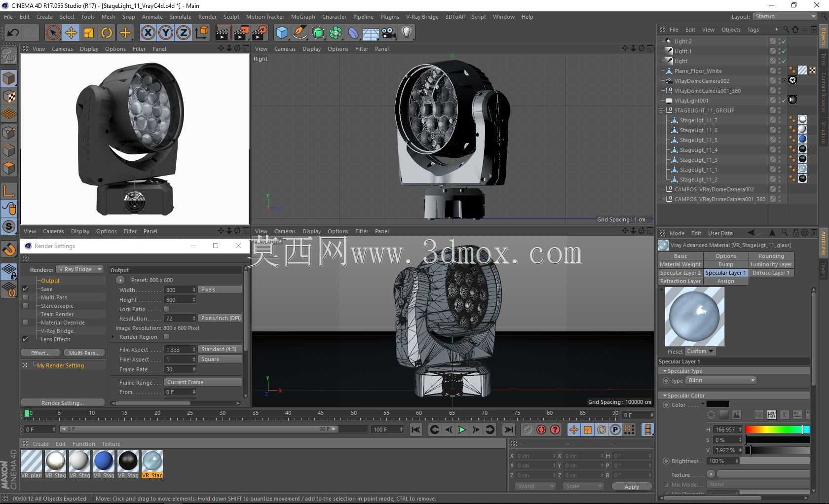Viewport: 829px width, 504px height.
Task: Open the Render menu
Action: point(207,17)
